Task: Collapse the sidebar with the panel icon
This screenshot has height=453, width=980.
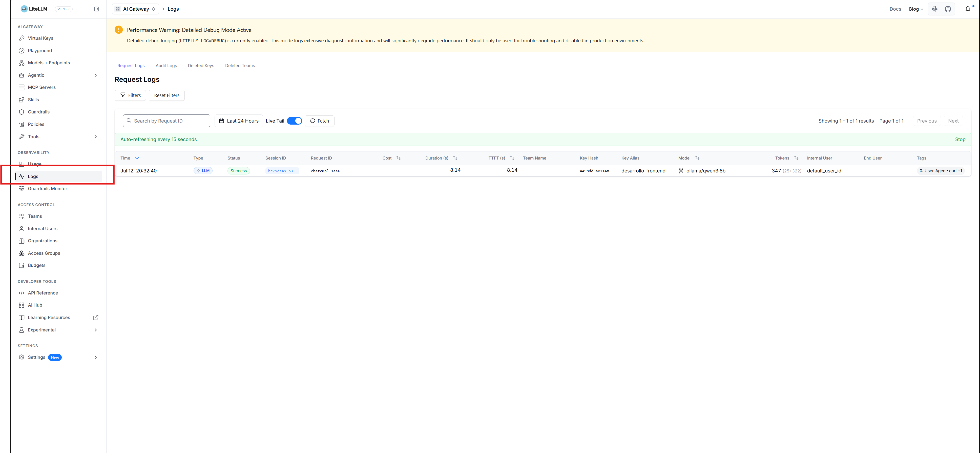Action: tap(97, 9)
